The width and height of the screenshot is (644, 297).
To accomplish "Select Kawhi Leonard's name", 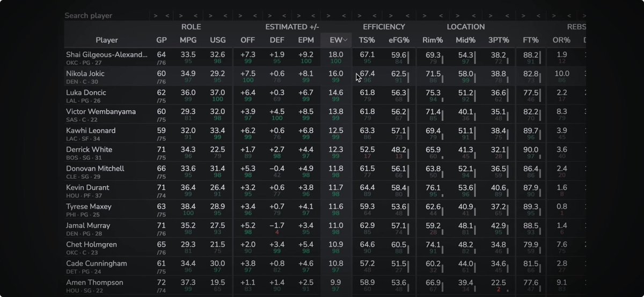I will [91, 131].
